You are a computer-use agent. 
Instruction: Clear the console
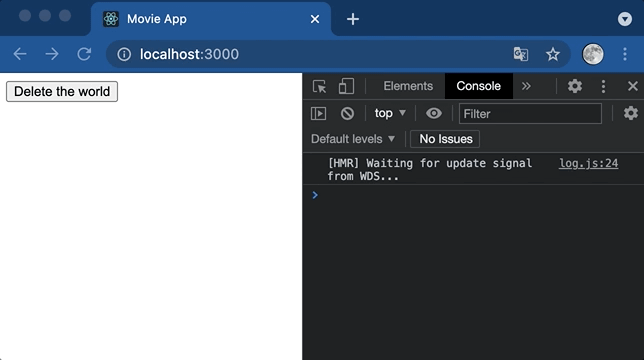point(347,113)
